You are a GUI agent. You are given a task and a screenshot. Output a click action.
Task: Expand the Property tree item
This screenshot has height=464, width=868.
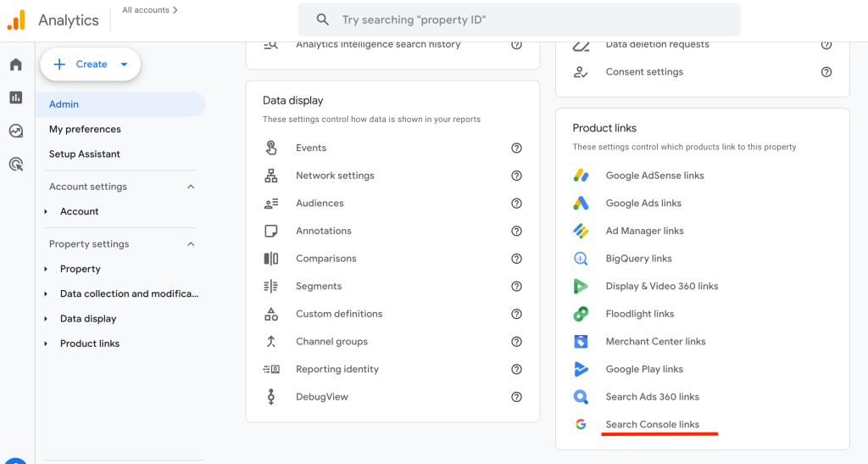[x=46, y=269]
